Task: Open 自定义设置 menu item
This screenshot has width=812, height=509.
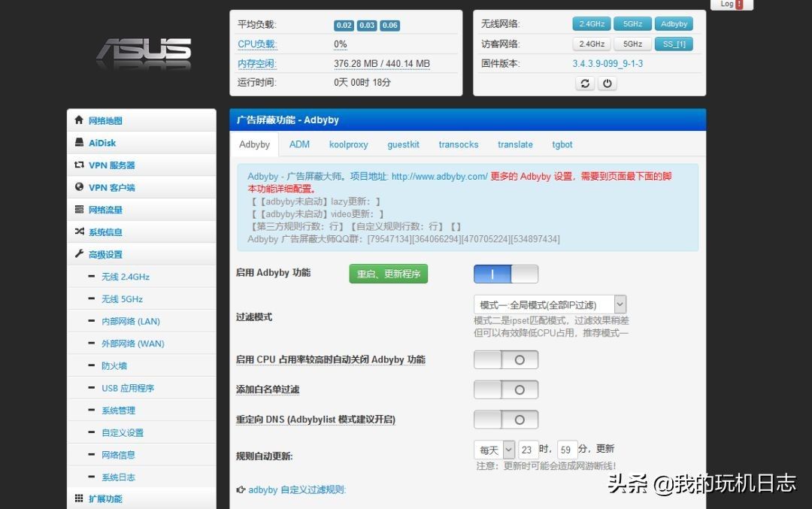Action: 123,433
